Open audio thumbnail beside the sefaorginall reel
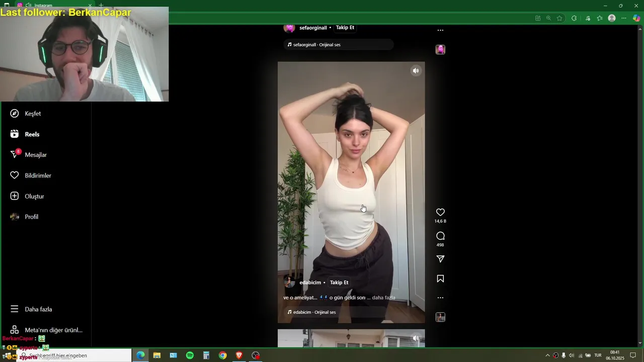644x362 pixels. tap(440, 49)
